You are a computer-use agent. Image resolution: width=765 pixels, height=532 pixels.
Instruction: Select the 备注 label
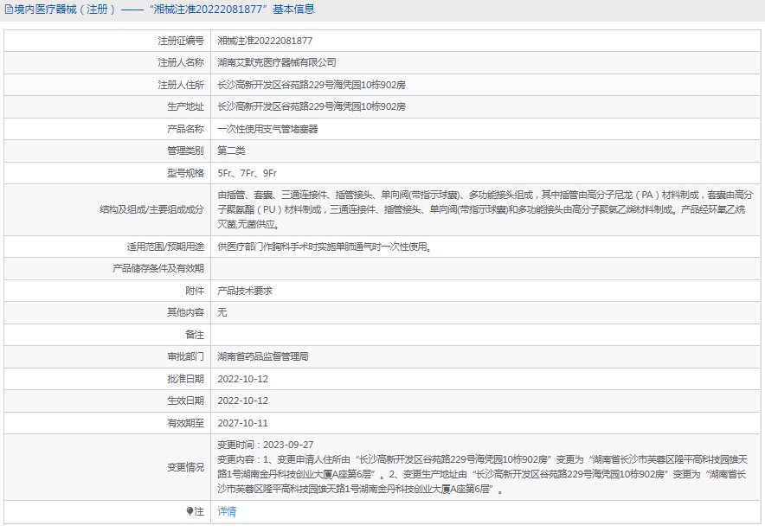[195, 335]
